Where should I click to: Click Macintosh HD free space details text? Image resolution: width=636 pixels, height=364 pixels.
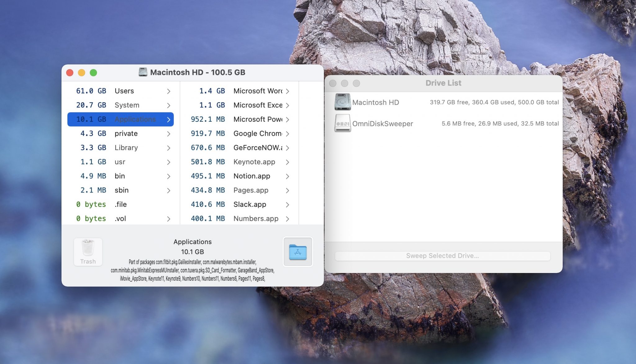pyautogui.click(x=494, y=102)
